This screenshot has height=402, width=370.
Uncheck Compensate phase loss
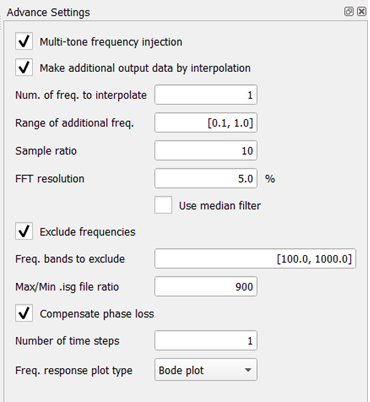24,313
